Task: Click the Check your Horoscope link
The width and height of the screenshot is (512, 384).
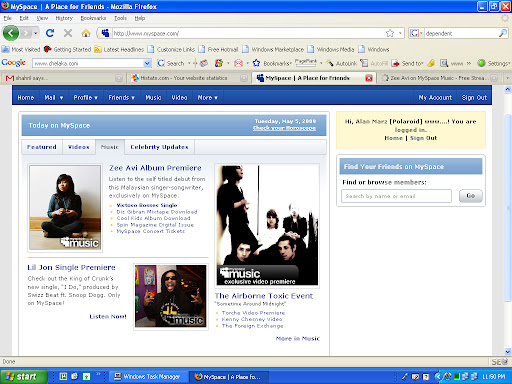Action: click(x=284, y=128)
